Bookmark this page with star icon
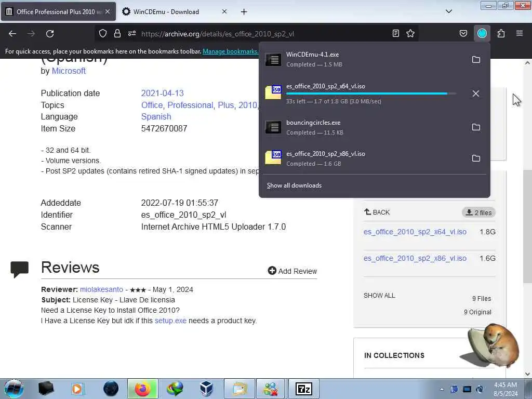This screenshot has height=399, width=532. click(x=410, y=33)
